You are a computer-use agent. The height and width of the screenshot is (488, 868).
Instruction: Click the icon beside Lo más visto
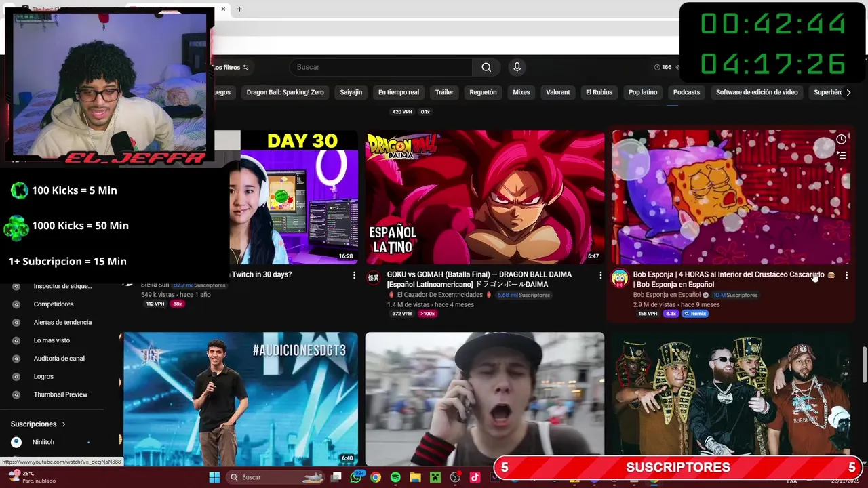[16, 340]
